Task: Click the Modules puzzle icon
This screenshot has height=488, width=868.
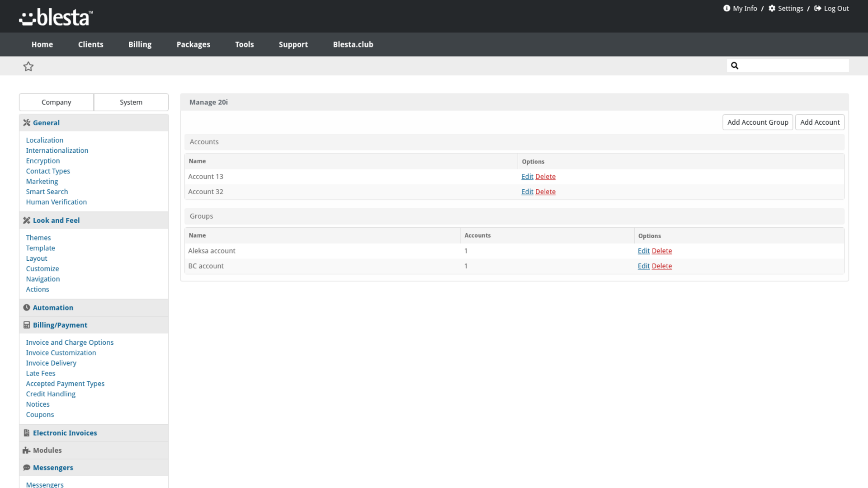Action: 27,450
